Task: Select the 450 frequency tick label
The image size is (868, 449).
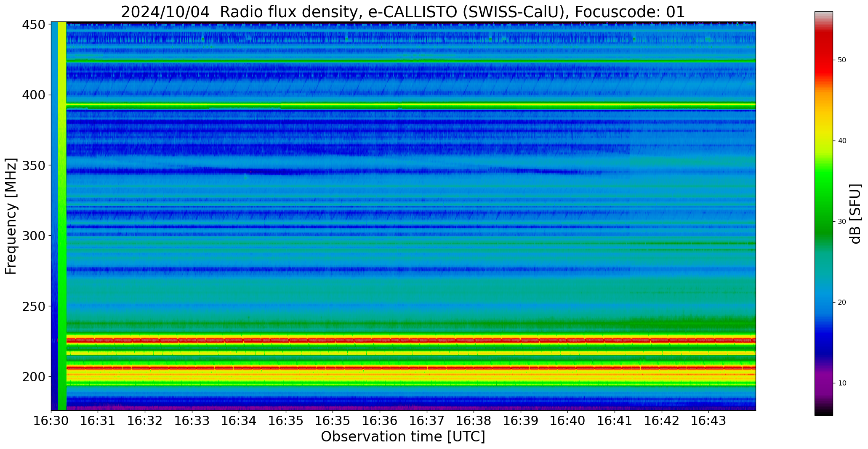Action: coord(34,25)
